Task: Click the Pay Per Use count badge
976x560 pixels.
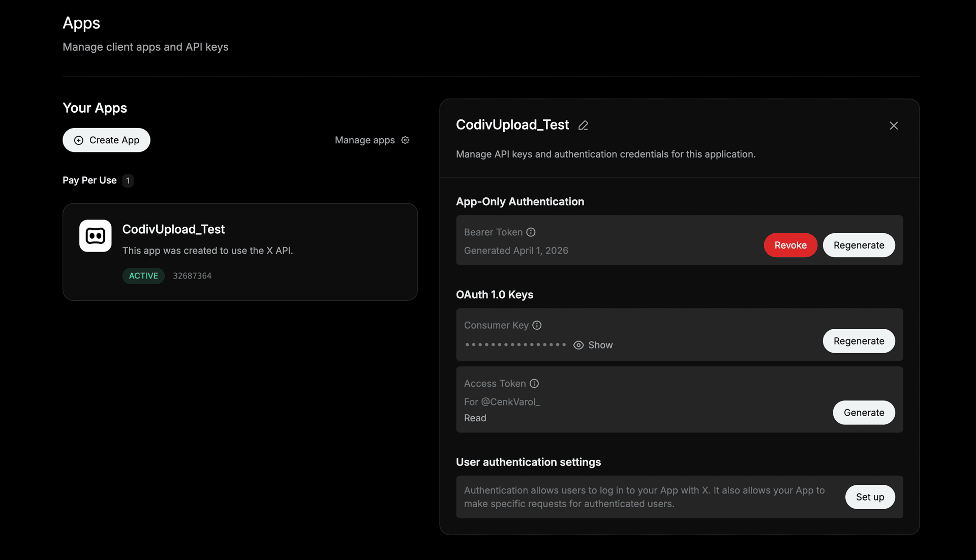Action: 128,180
